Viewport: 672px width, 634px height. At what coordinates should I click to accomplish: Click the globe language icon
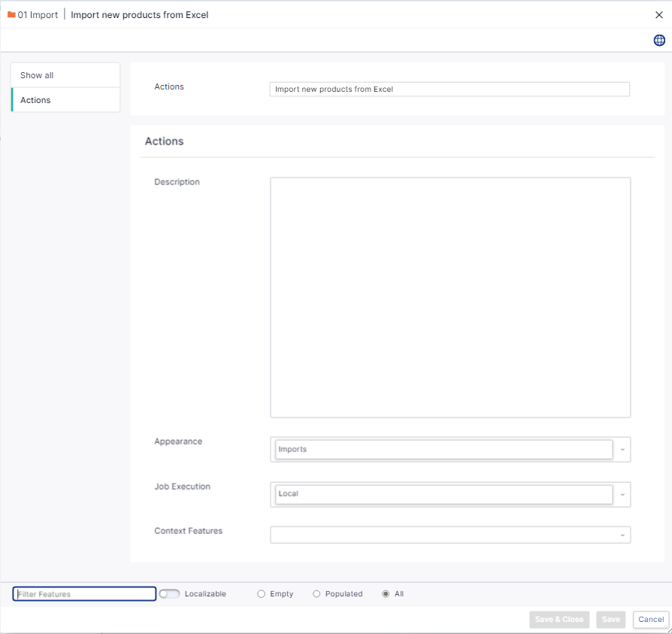pyautogui.click(x=659, y=41)
